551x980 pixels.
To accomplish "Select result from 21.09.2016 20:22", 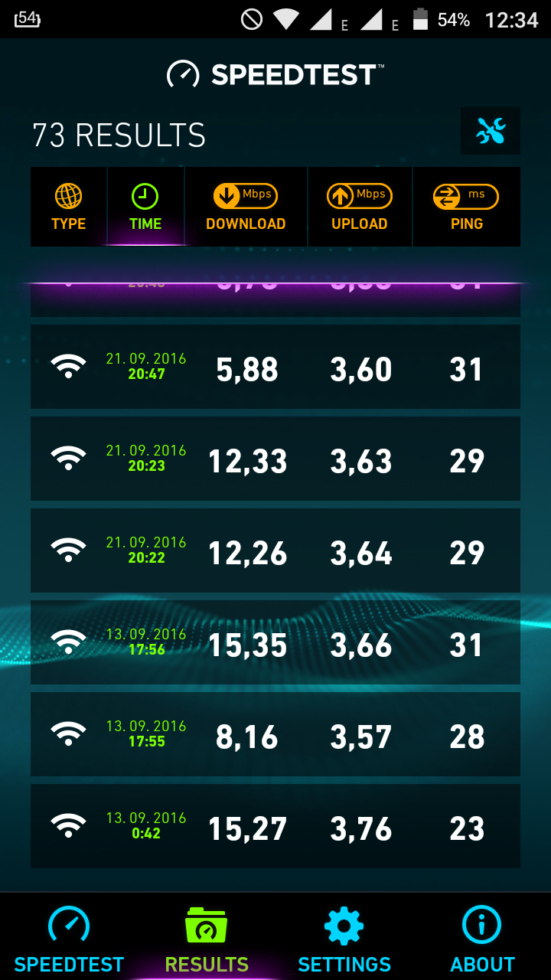I will point(275,550).
